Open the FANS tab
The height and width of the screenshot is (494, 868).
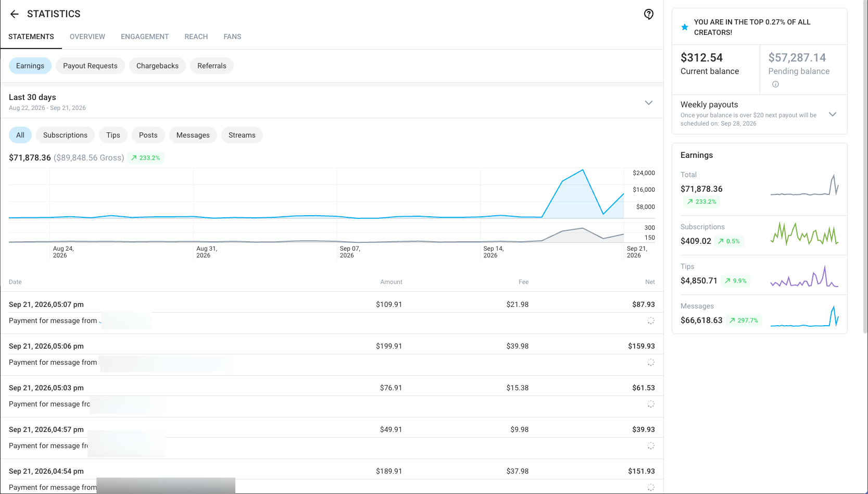coord(232,36)
